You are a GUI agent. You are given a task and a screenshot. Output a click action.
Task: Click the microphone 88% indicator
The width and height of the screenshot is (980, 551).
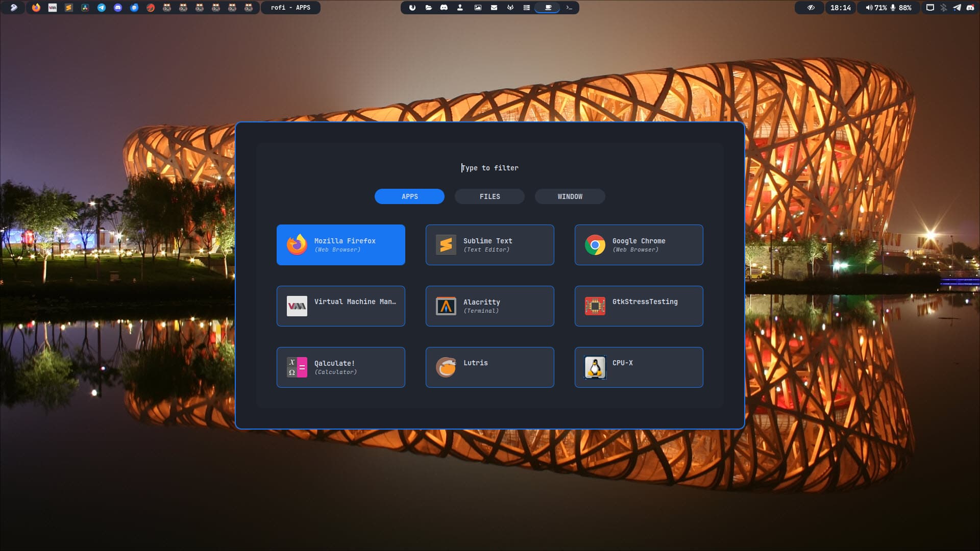901,8
